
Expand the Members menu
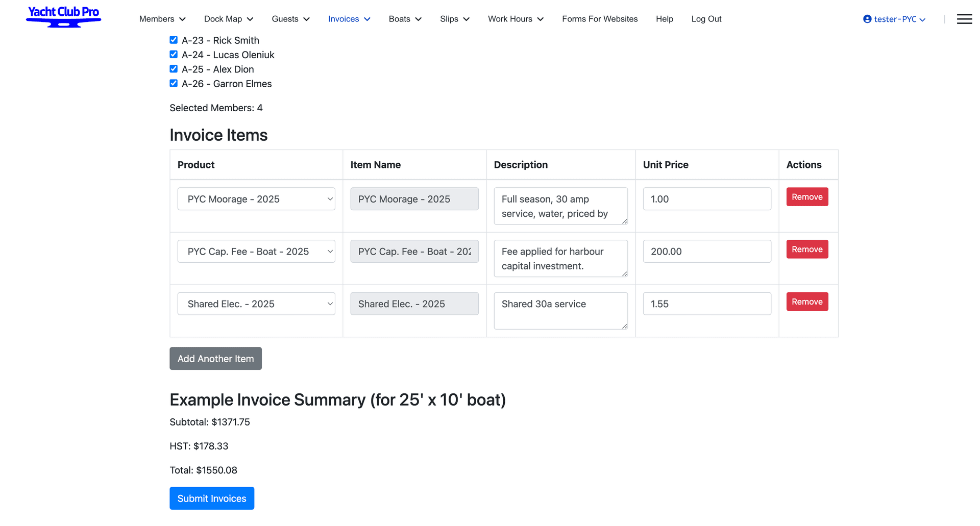(162, 19)
